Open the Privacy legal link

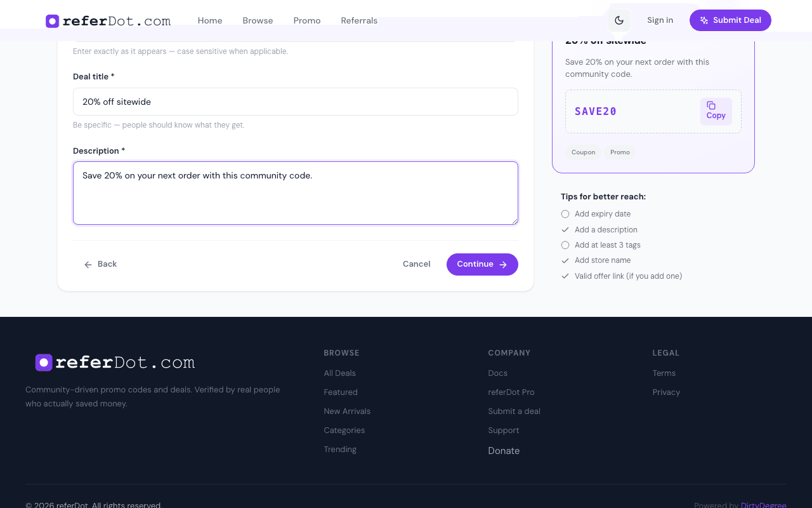666,392
